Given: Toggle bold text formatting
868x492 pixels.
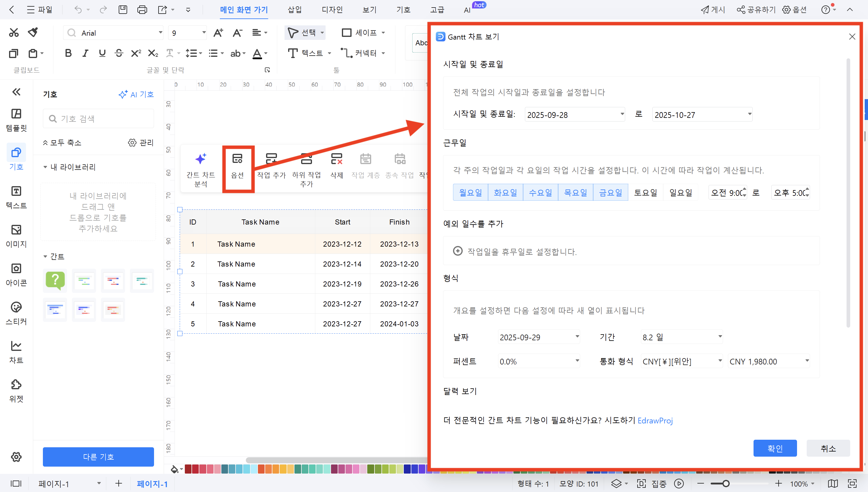Looking at the screenshot, I should pyautogui.click(x=68, y=53).
